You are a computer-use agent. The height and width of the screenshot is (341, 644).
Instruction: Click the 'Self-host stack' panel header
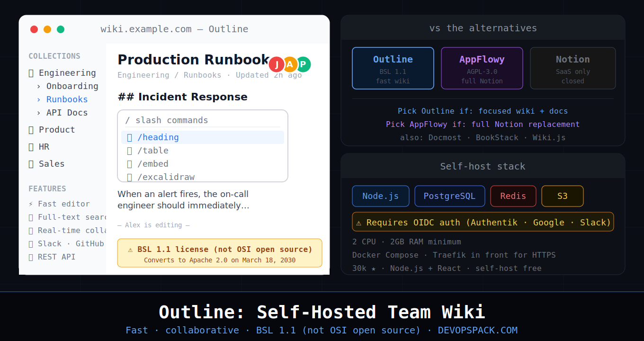pyautogui.click(x=483, y=166)
